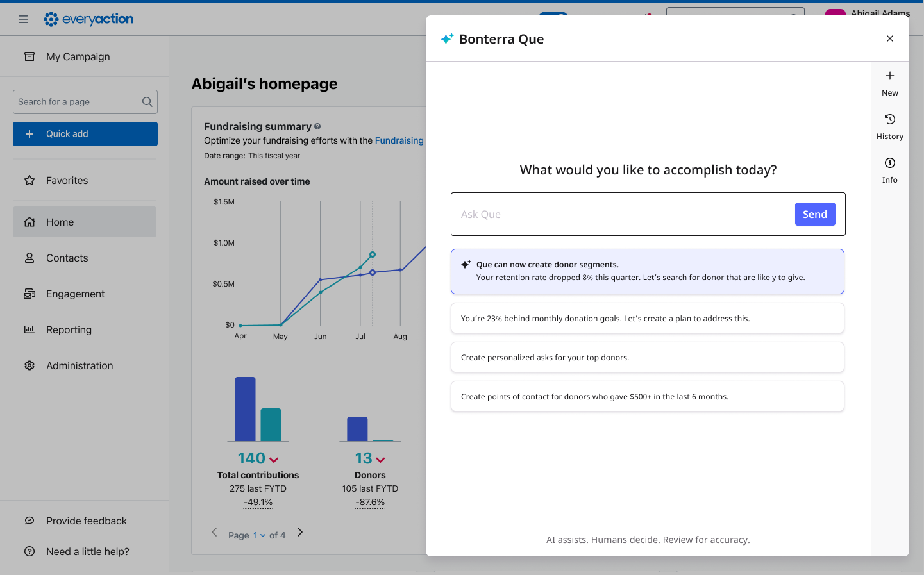Click into the Ask Que input field
Viewport: 924px width, 575px height.
click(x=622, y=214)
